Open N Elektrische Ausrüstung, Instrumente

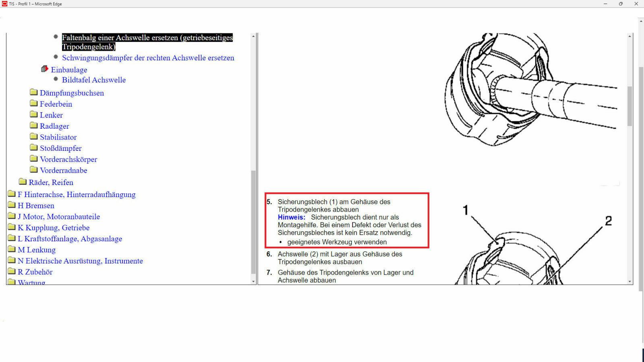(80, 261)
